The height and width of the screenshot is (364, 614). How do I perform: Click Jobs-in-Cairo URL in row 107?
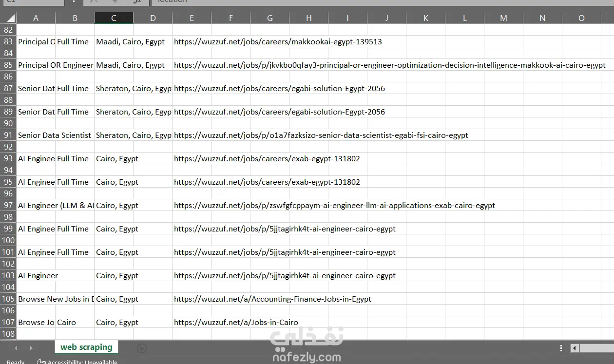pyautogui.click(x=236, y=322)
